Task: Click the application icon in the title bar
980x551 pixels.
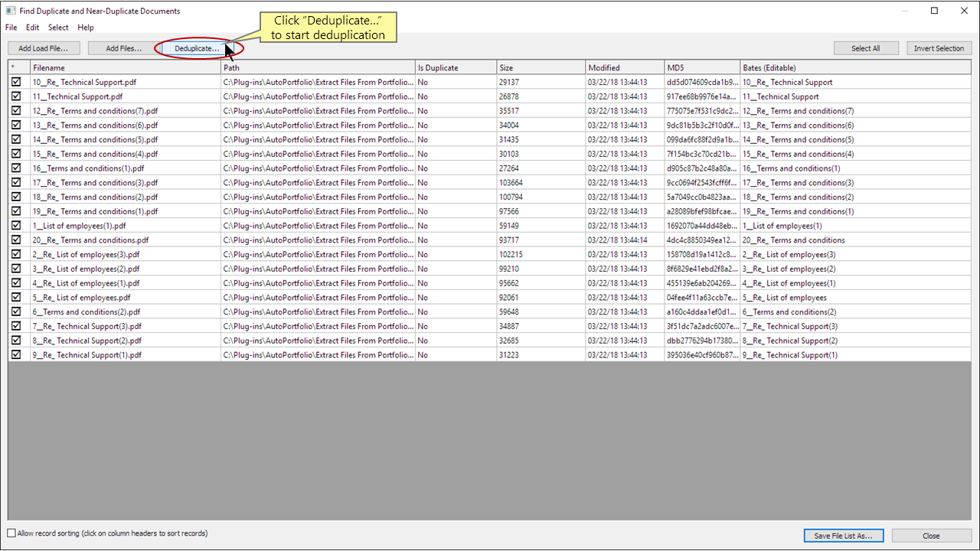Action: [x=9, y=11]
